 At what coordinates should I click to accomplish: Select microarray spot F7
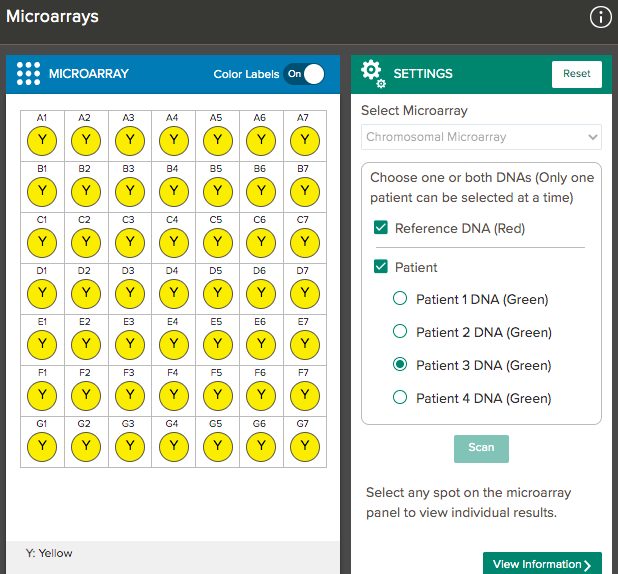305,396
